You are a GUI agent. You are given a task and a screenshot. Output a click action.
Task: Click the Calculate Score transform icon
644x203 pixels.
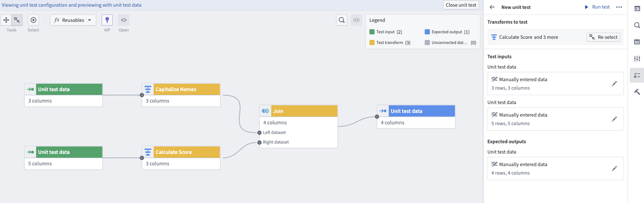148,152
